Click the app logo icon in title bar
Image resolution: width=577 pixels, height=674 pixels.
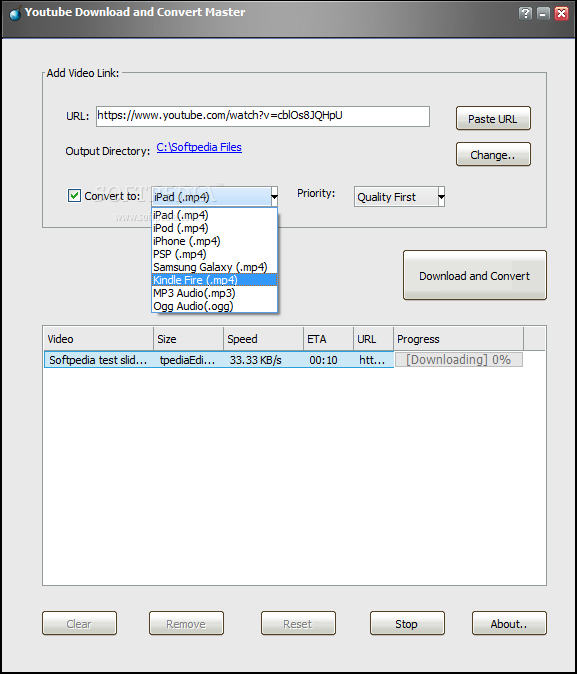click(x=15, y=14)
